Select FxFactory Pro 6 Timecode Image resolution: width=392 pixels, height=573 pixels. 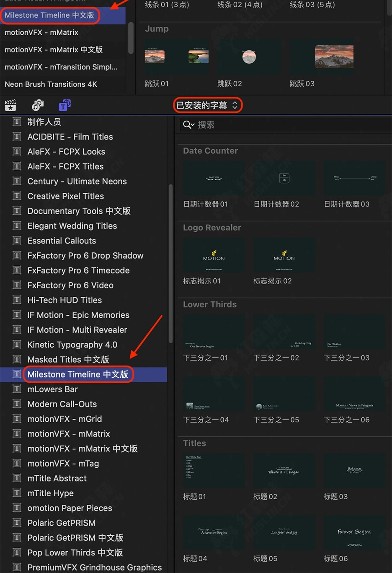click(83, 270)
